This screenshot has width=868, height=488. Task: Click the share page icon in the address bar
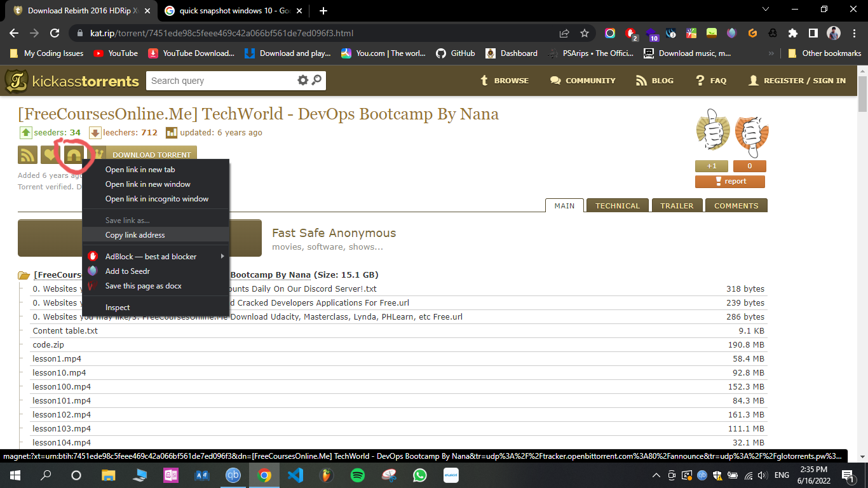coord(564,33)
